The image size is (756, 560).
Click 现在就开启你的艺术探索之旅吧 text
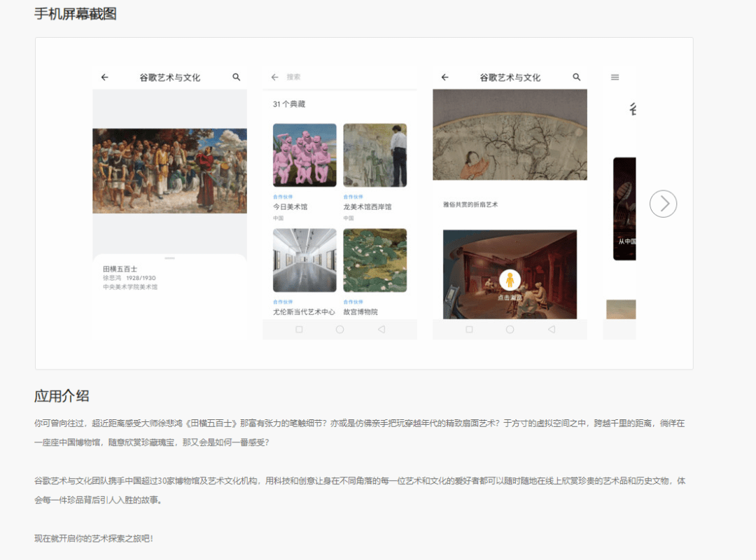pos(94,539)
